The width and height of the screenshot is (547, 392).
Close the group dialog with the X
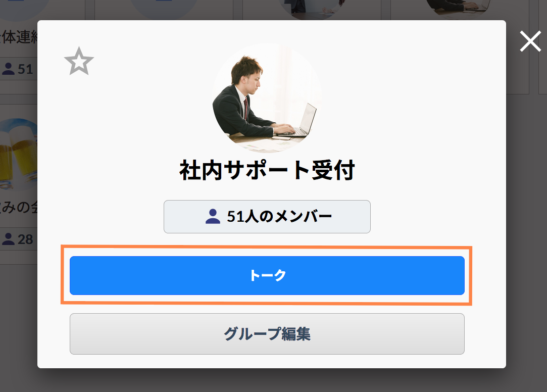coord(530,41)
